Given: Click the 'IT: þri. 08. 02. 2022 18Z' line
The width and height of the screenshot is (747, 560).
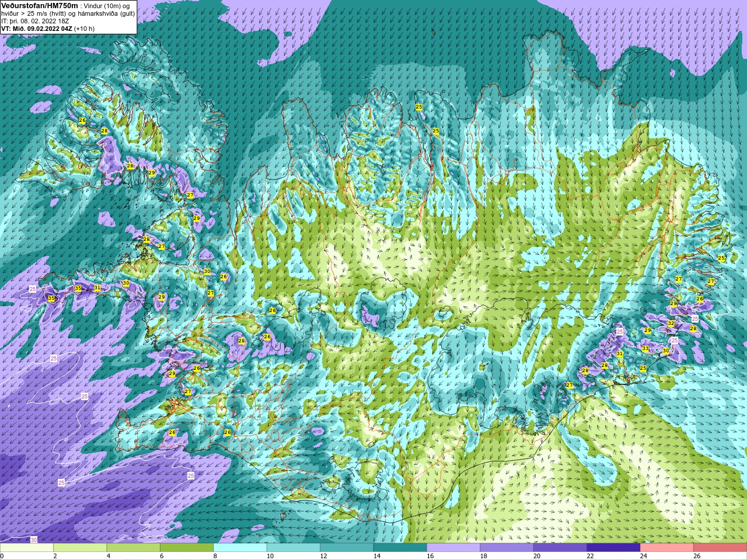Looking at the screenshot, I should [x=35, y=21].
